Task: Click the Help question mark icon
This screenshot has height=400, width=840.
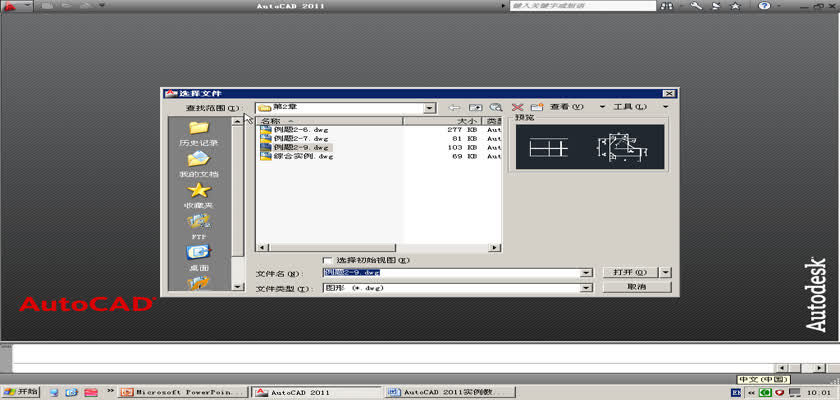Action: 764,6
